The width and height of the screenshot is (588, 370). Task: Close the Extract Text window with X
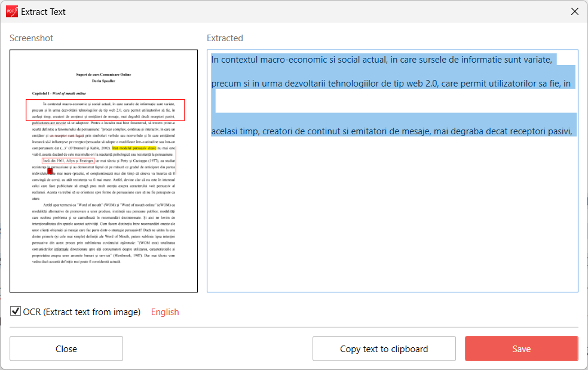574,11
